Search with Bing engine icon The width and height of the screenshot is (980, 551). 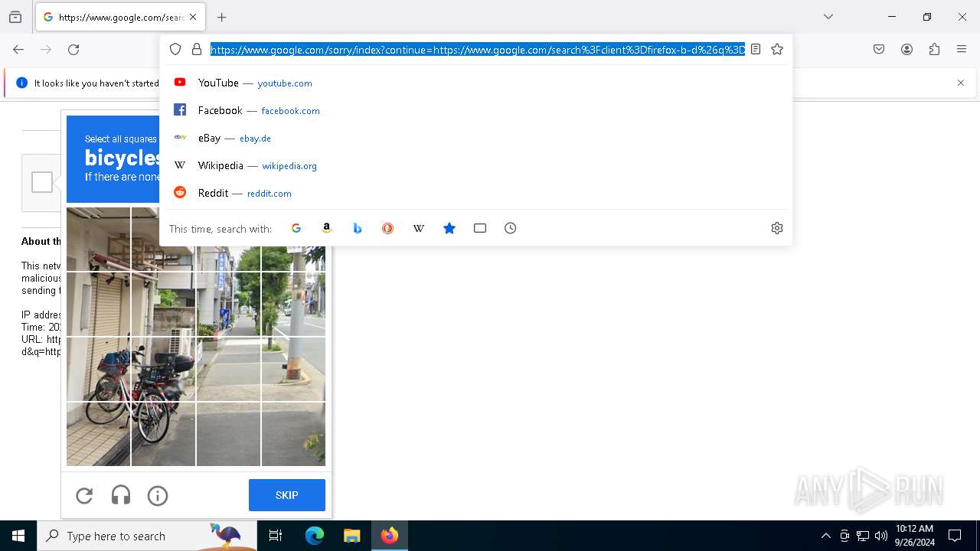coord(358,228)
